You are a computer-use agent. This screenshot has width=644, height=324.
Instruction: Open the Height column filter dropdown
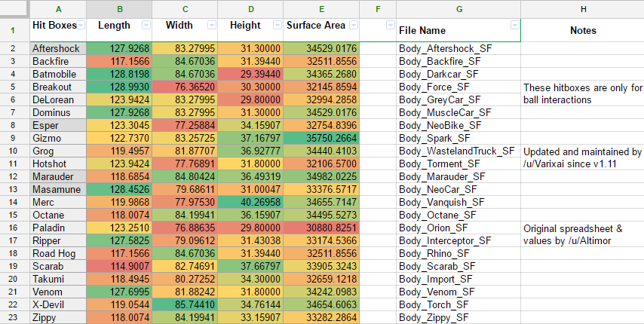click(278, 26)
